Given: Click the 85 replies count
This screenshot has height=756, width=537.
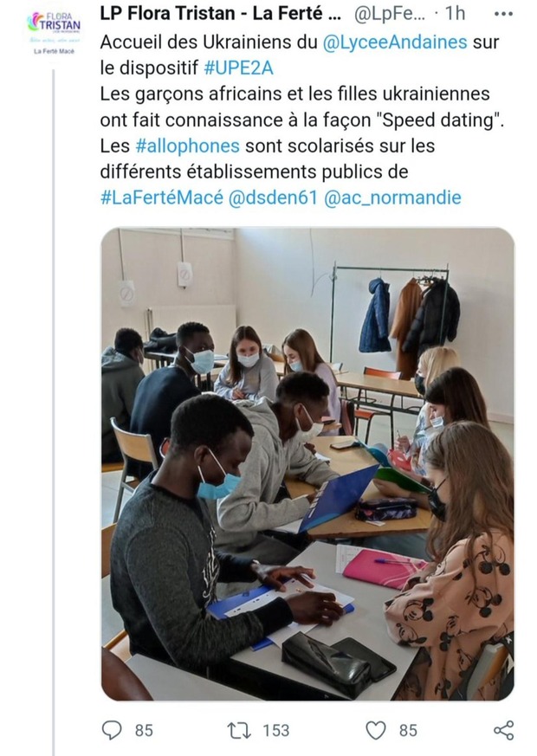Looking at the screenshot, I should click(x=144, y=730).
